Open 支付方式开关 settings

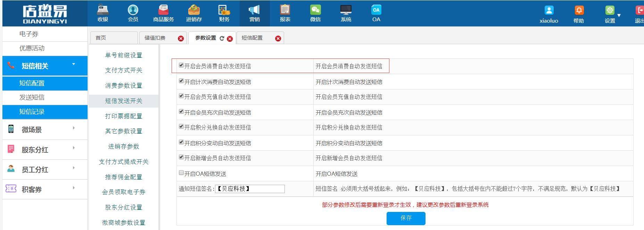tap(124, 70)
